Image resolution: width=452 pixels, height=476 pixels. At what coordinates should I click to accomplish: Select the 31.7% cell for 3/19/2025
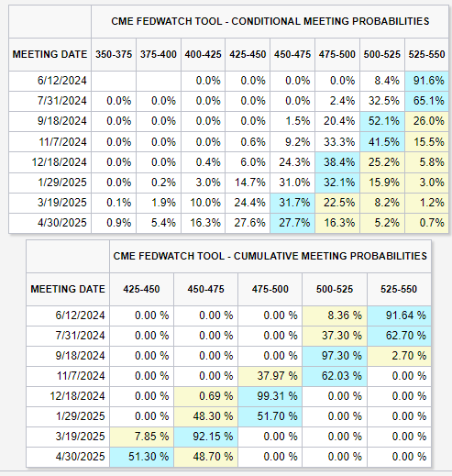[292, 203]
